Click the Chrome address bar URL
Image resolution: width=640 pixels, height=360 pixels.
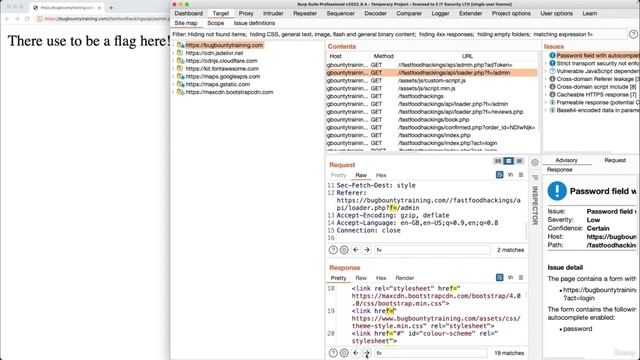(106, 19)
